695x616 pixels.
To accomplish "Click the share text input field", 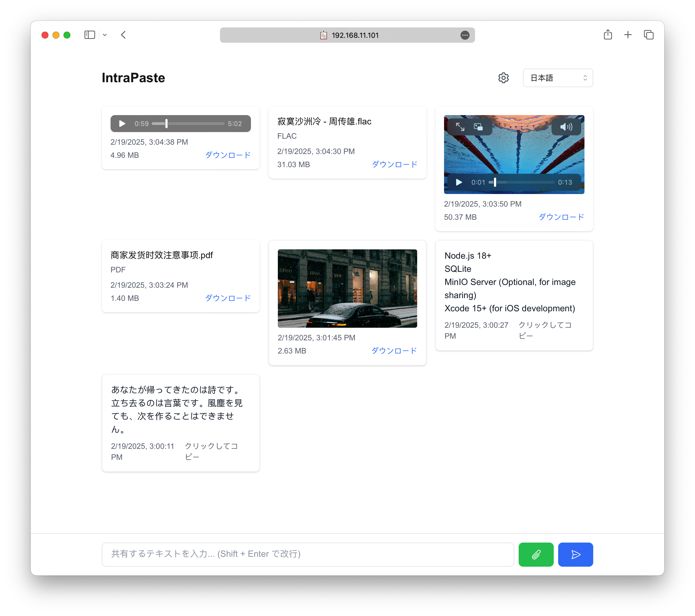I will [x=307, y=554].
